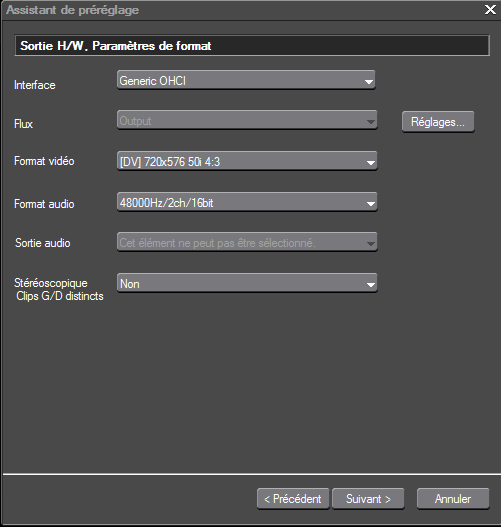Click the Format audio label
The height and width of the screenshot is (527, 501).
pyautogui.click(x=44, y=204)
